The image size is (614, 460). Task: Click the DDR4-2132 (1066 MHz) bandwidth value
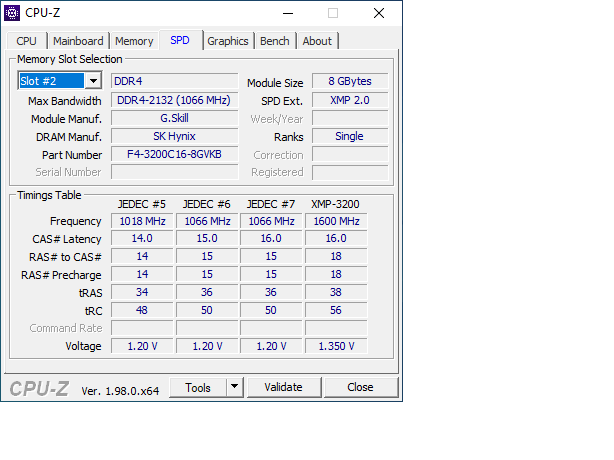(x=175, y=100)
